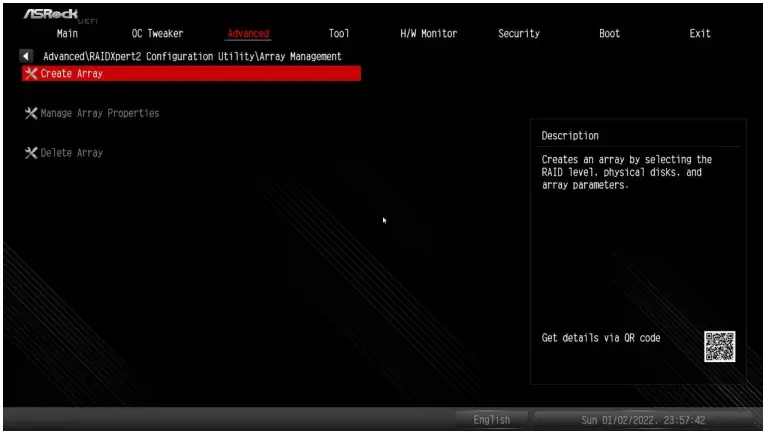765x434 pixels.
Task: Click the 'Get details via QR code' text
Action: 601,337
